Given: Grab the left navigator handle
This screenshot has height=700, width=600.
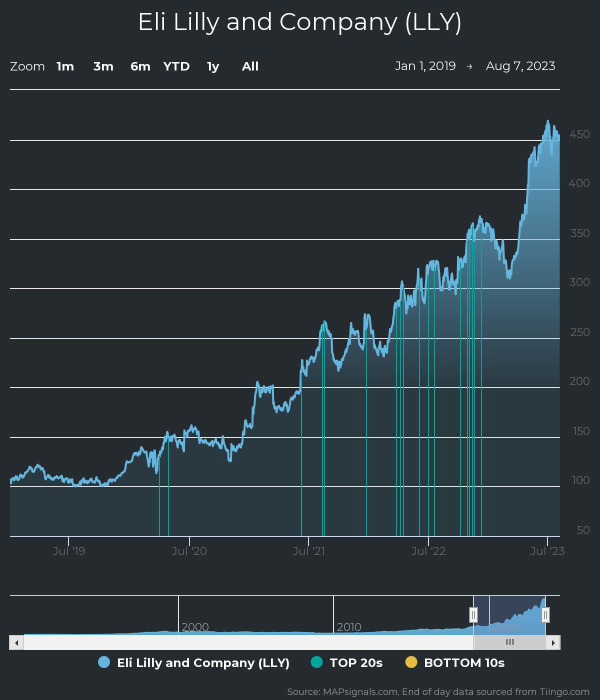Looking at the screenshot, I should coord(474,615).
